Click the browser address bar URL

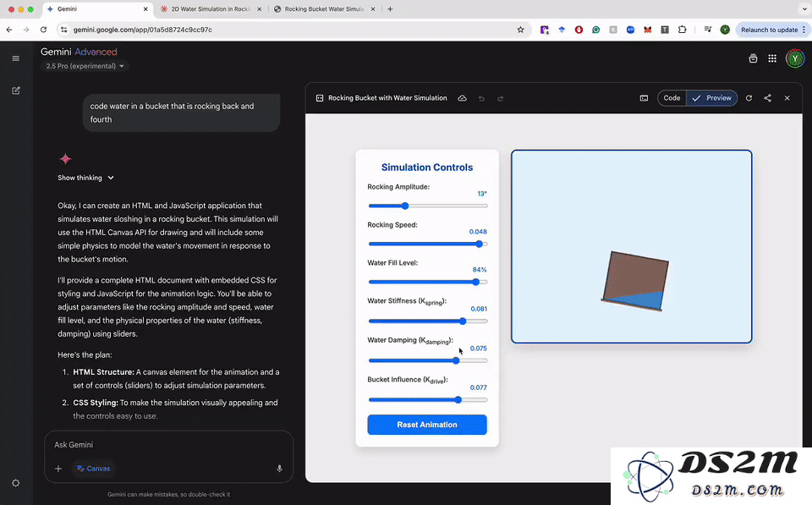[x=142, y=30]
